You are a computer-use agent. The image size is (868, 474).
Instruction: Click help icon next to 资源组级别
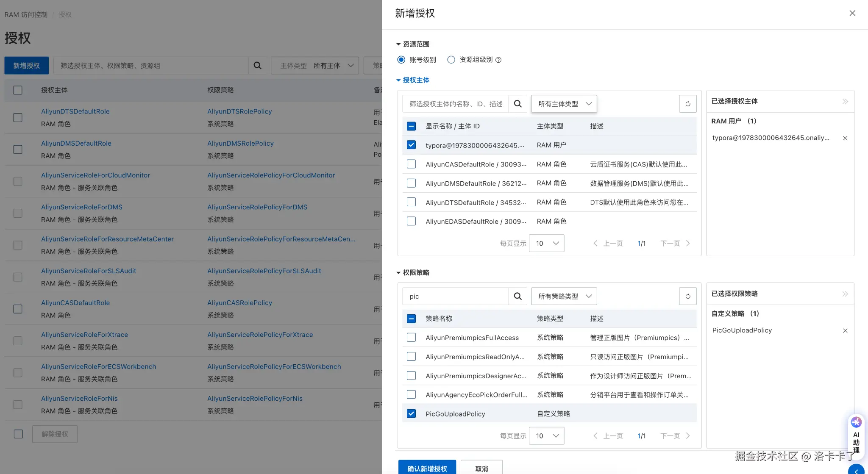tap(498, 60)
